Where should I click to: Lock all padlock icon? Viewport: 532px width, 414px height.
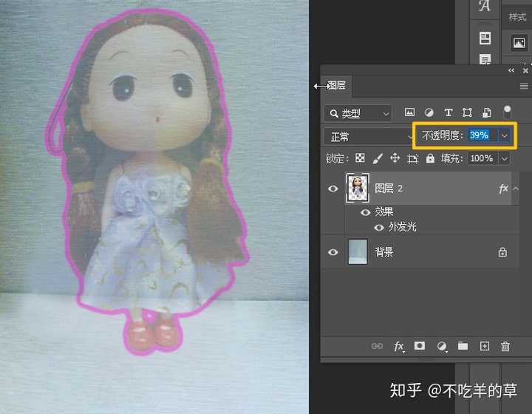[x=430, y=158]
